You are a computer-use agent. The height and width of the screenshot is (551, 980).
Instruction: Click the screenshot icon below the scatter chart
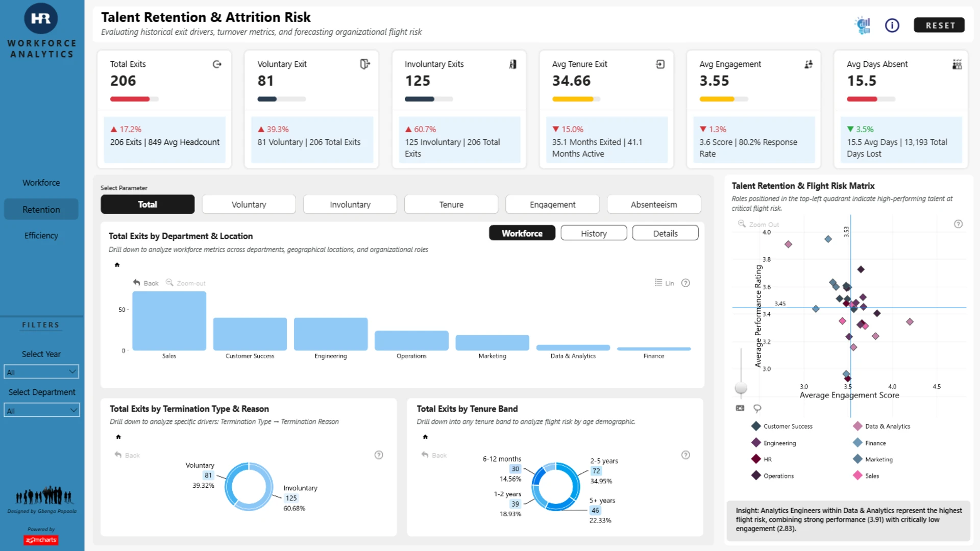[x=740, y=408]
